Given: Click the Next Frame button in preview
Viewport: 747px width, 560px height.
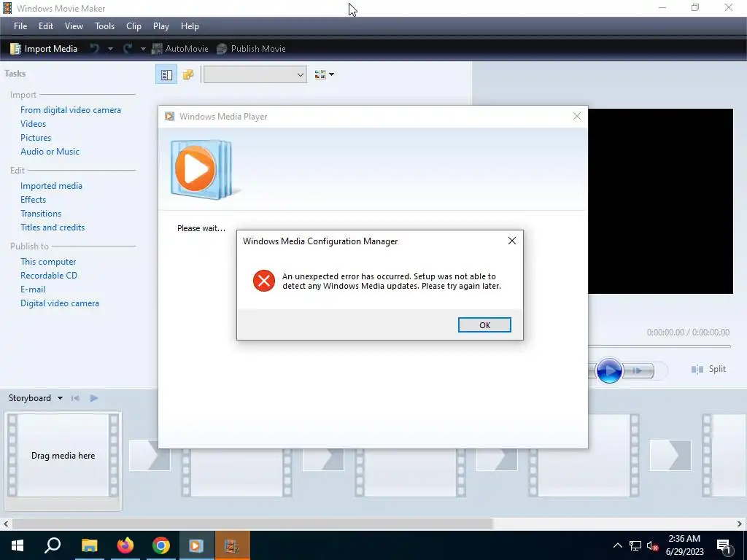Looking at the screenshot, I should click(x=638, y=370).
